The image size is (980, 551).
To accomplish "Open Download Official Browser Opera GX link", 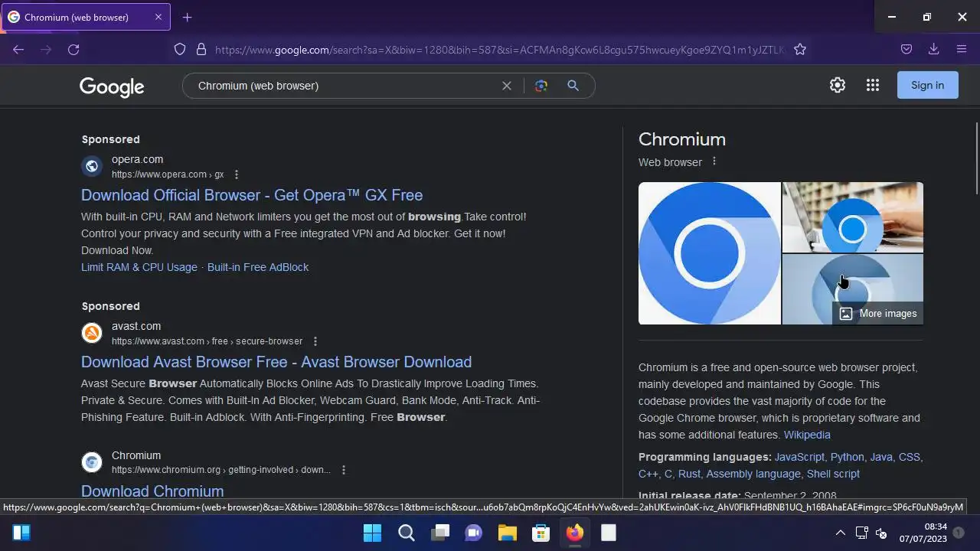I will [252, 195].
